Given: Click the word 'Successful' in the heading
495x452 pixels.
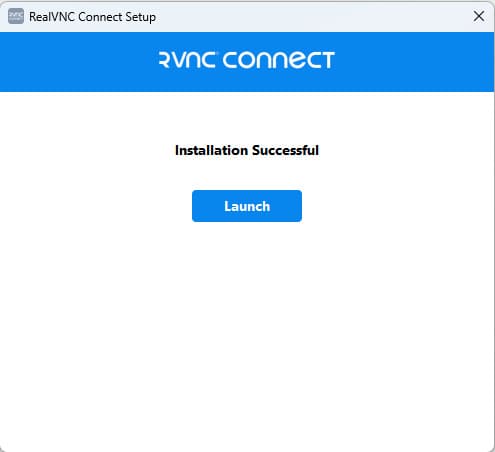Looking at the screenshot, I should [x=285, y=150].
